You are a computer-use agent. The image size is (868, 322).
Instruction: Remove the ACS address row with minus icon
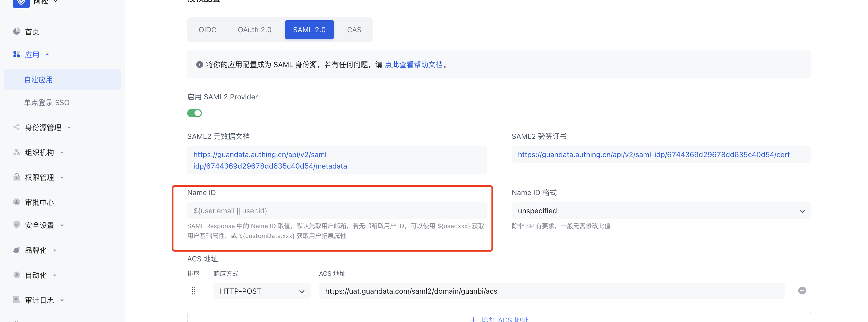(802, 291)
